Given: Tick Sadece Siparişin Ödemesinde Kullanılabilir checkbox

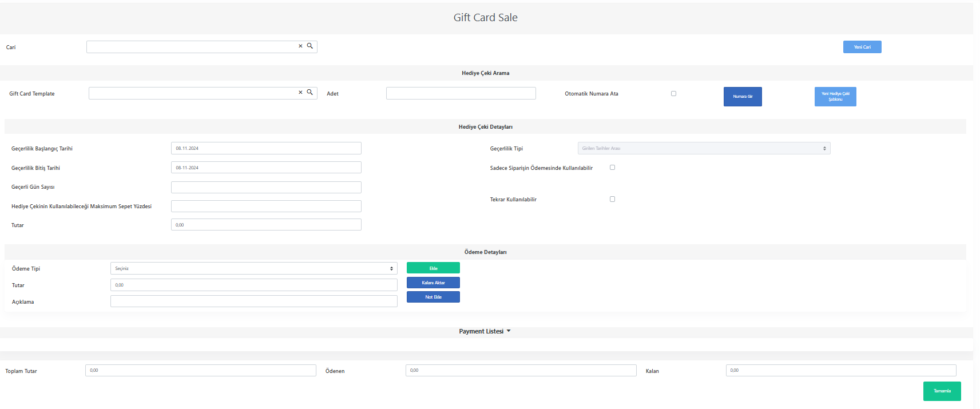Looking at the screenshot, I should tap(612, 168).
